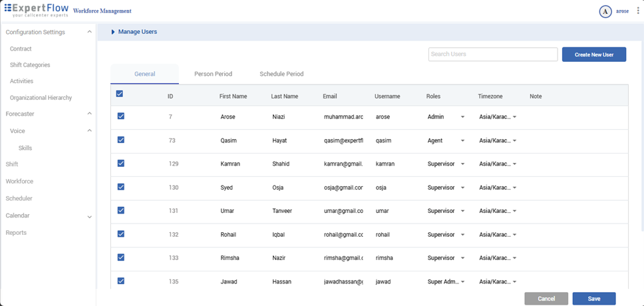Open the three-dot options menu
Image resolution: width=644 pixels, height=306 pixels.
pos(638,11)
